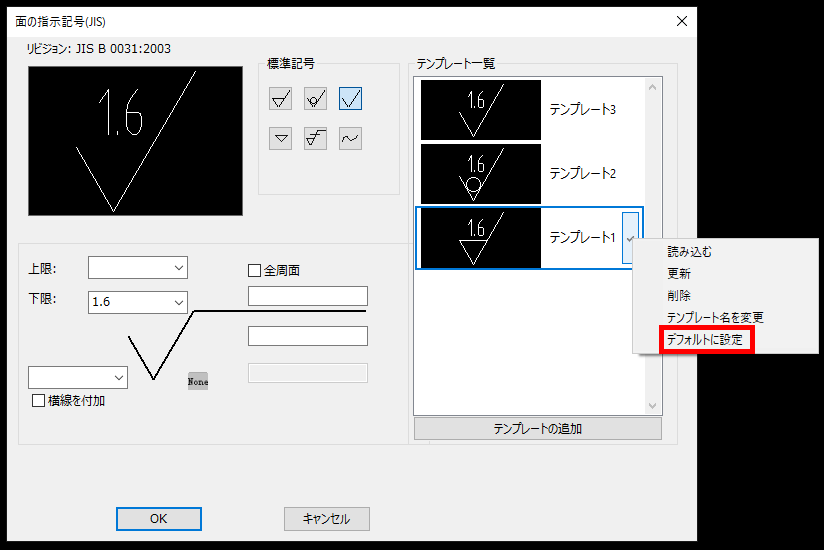This screenshot has height=550, width=824.
Task: Open テンプレート1 options dropdown arrow
Action: tap(630, 238)
